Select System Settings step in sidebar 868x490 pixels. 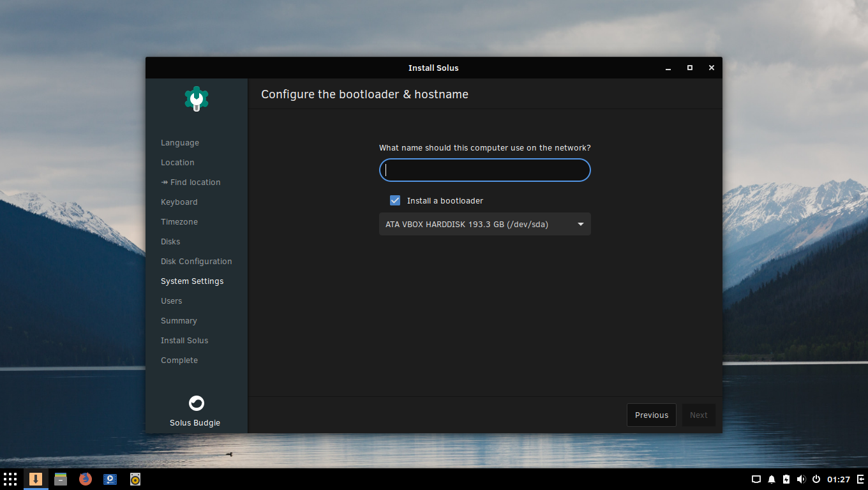192,281
